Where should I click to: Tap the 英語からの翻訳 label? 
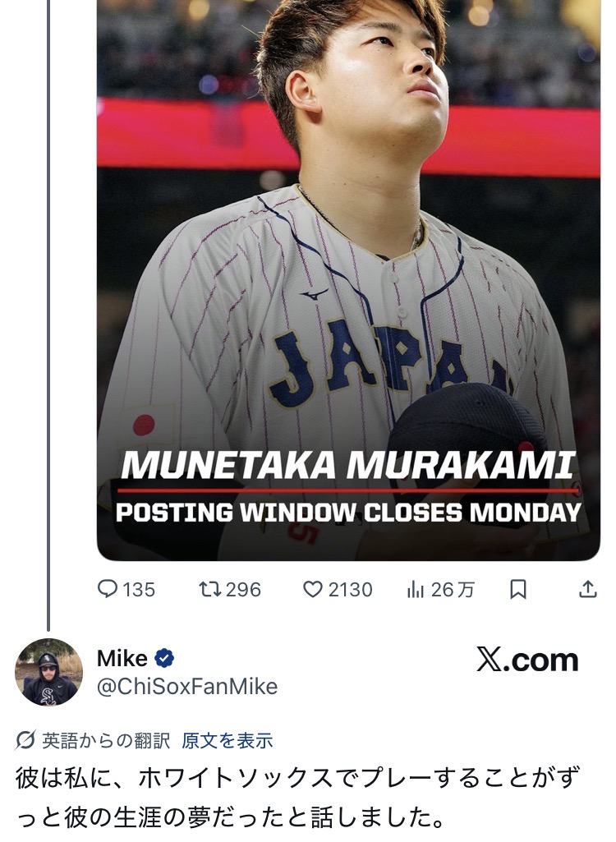click(106, 740)
